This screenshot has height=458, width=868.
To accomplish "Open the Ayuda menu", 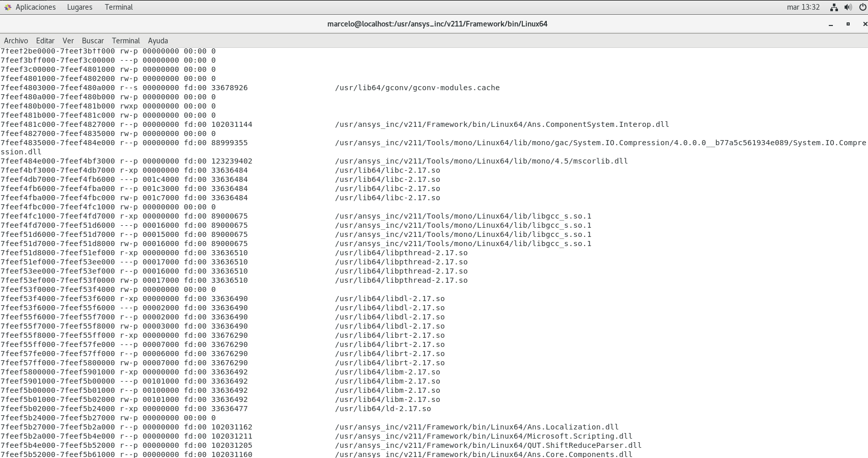I will tap(158, 41).
